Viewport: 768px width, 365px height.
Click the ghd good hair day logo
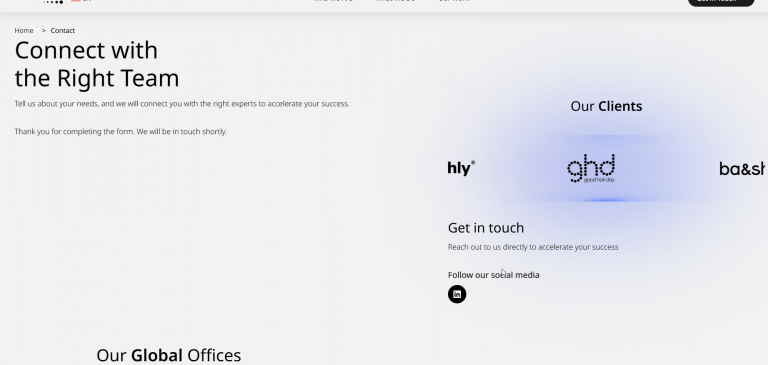[591, 169]
